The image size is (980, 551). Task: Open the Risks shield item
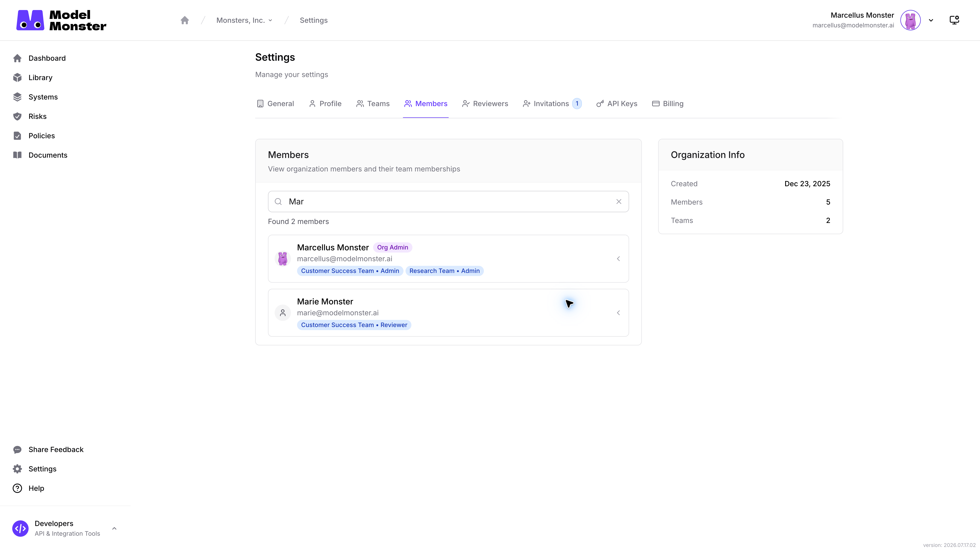(x=18, y=116)
